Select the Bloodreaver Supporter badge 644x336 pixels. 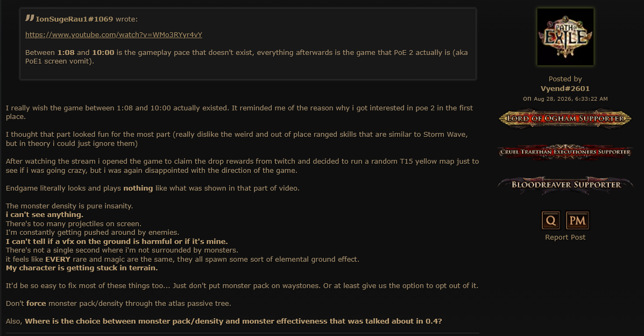[565, 185]
